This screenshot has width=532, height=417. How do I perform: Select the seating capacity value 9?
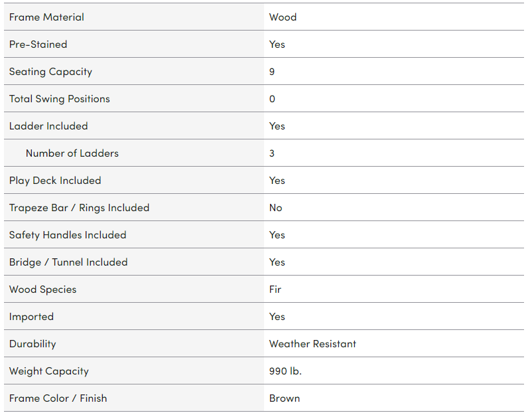click(272, 72)
